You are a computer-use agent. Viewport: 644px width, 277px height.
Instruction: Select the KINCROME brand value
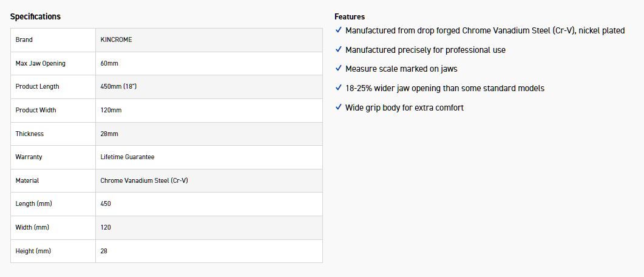click(116, 40)
